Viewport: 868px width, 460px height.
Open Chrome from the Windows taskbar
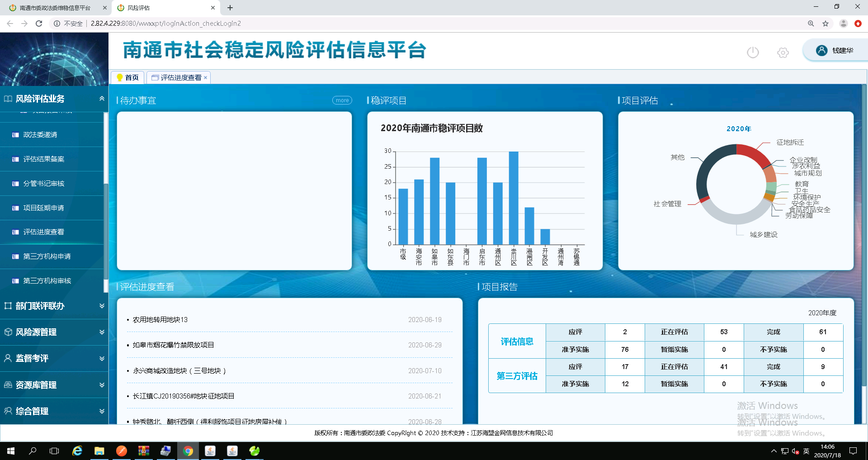[188, 451]
